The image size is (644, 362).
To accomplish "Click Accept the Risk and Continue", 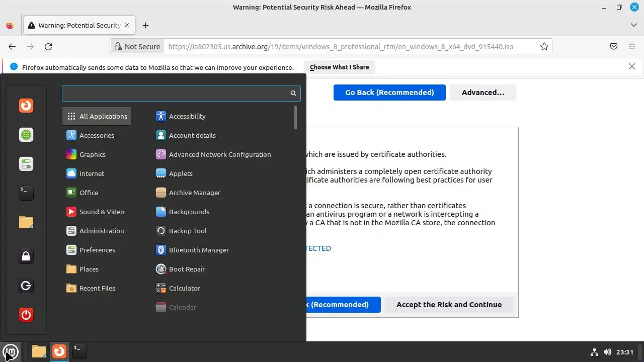I will [449, 305].
